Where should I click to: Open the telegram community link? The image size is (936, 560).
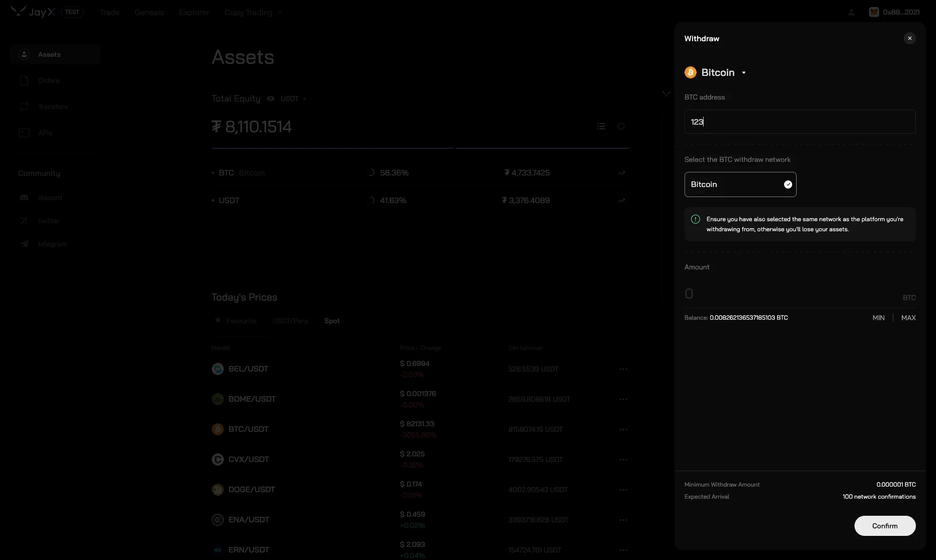(51, 244)
